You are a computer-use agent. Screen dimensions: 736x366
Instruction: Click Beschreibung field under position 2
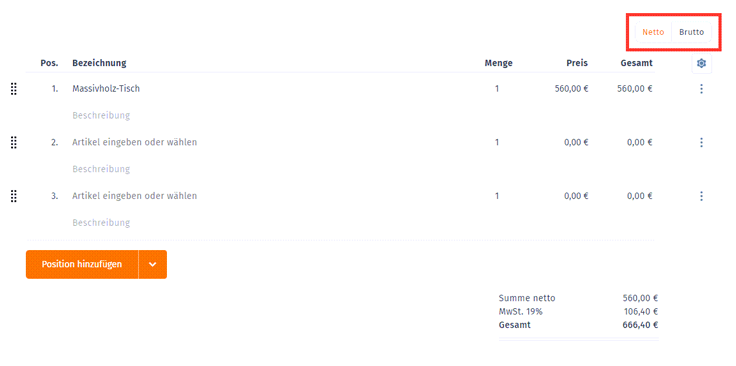[101, 168]
